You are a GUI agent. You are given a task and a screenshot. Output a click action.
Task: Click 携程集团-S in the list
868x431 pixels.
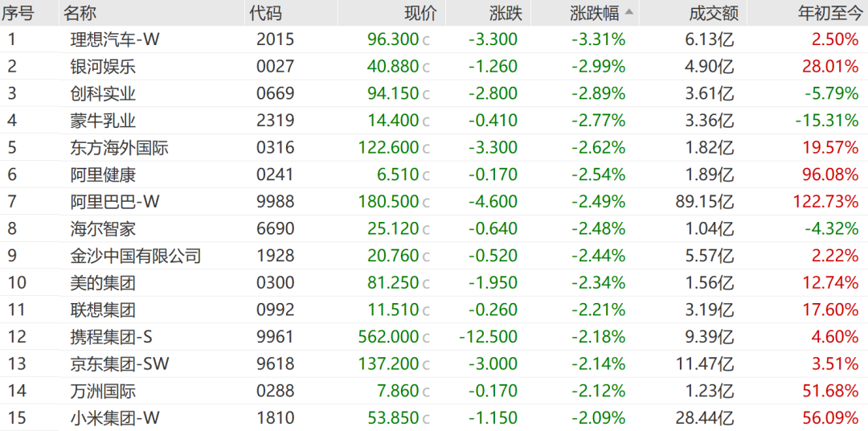coord(113,337)
